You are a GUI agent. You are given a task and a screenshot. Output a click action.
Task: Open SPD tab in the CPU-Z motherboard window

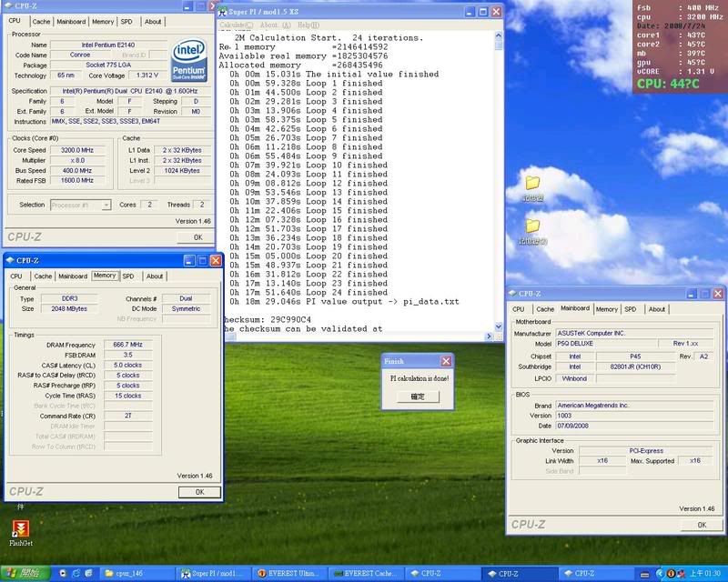pos(630,309)
